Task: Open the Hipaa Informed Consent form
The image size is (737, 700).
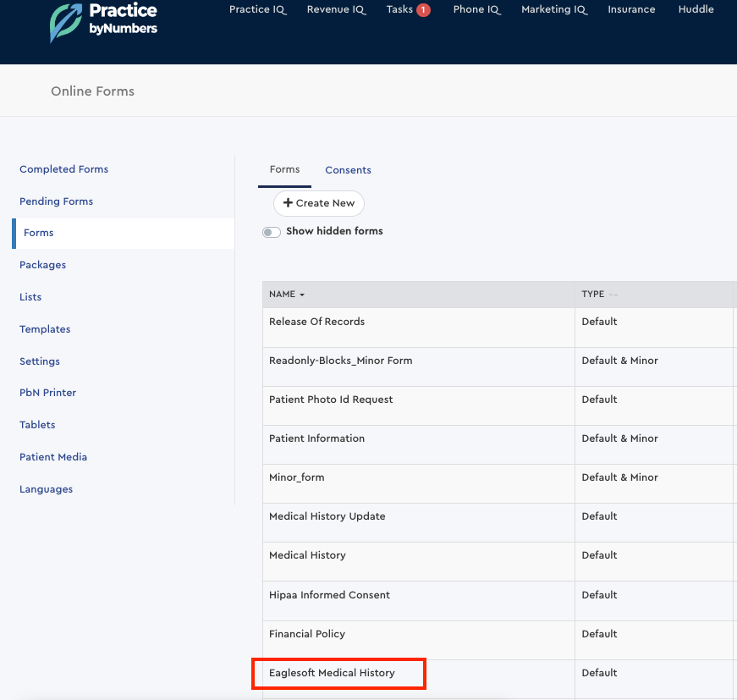Action: click(x=329, y=595)
